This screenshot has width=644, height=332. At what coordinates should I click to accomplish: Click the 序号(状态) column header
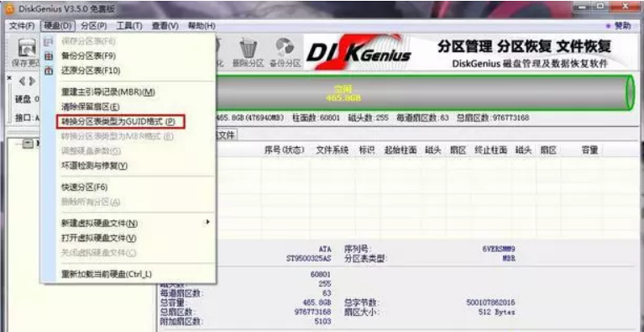284,150
